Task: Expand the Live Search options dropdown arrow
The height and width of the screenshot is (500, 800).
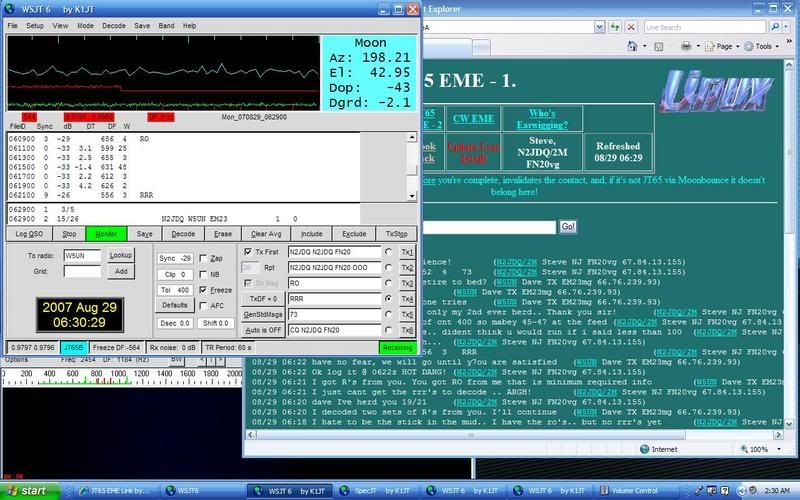Action: [x=786, y=27]
